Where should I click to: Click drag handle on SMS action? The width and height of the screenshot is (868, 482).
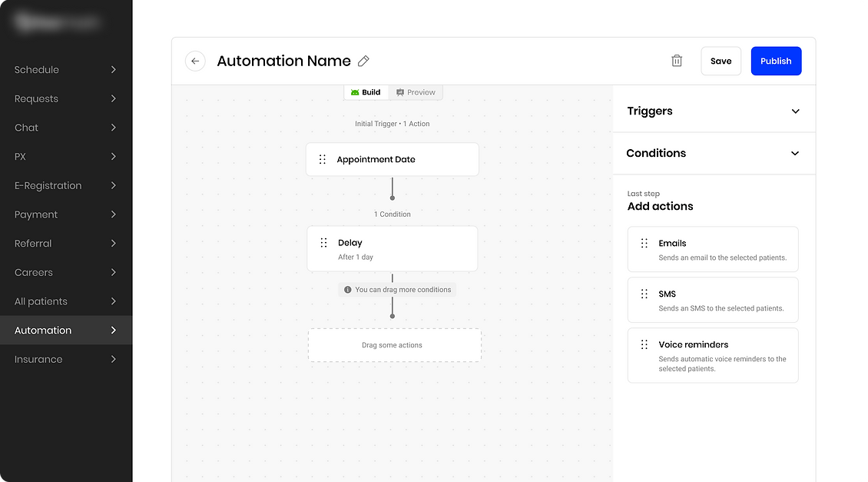coord(644,294)
